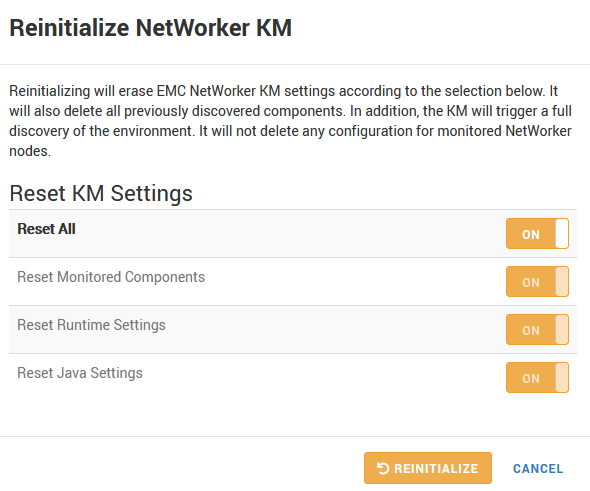This screenshot has width=590, height=491.
Task: Cancel the reinitialize dialog
Action: [538, 468]
